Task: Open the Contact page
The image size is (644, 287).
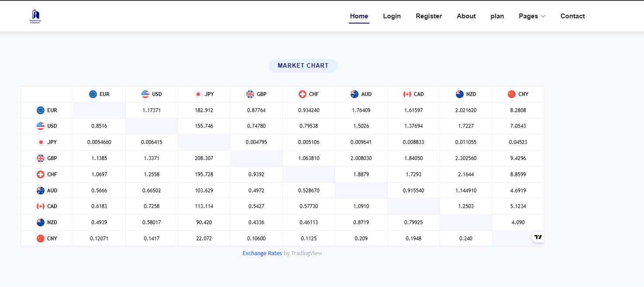Action: click(572, 16)
